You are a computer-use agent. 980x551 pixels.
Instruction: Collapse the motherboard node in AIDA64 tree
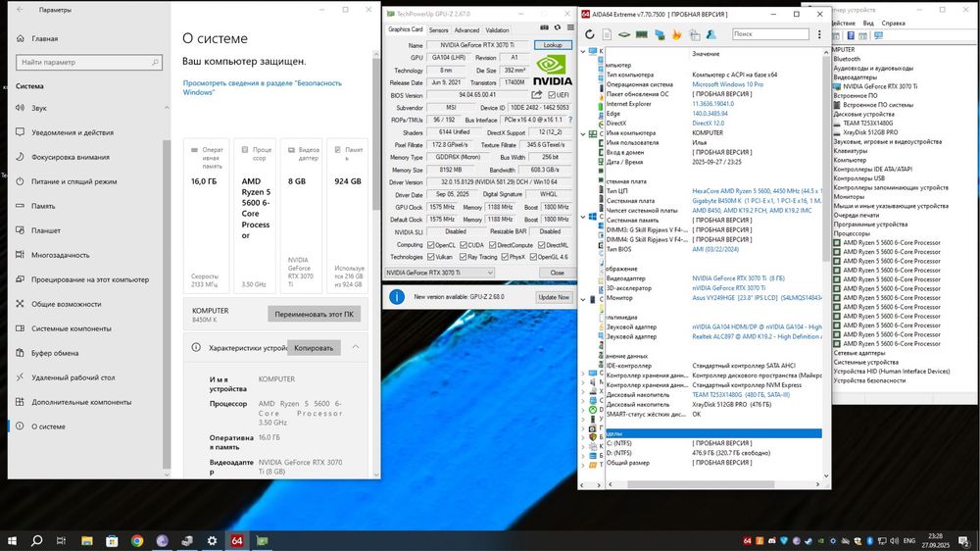583,134
